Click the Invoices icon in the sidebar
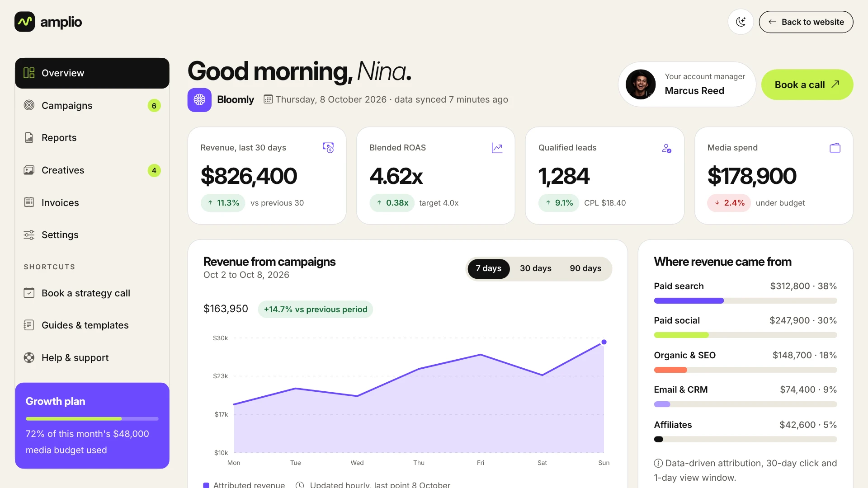868x488 pixels. point(29,202)
